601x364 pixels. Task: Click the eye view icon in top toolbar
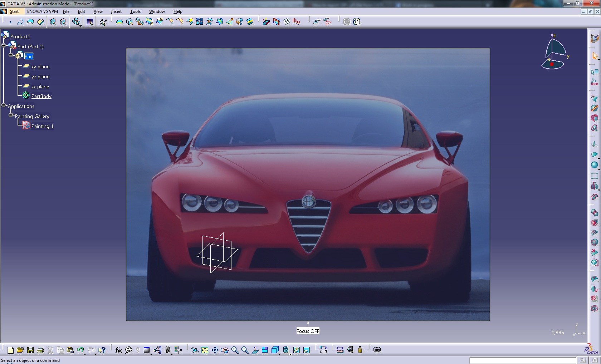point(317,22)
